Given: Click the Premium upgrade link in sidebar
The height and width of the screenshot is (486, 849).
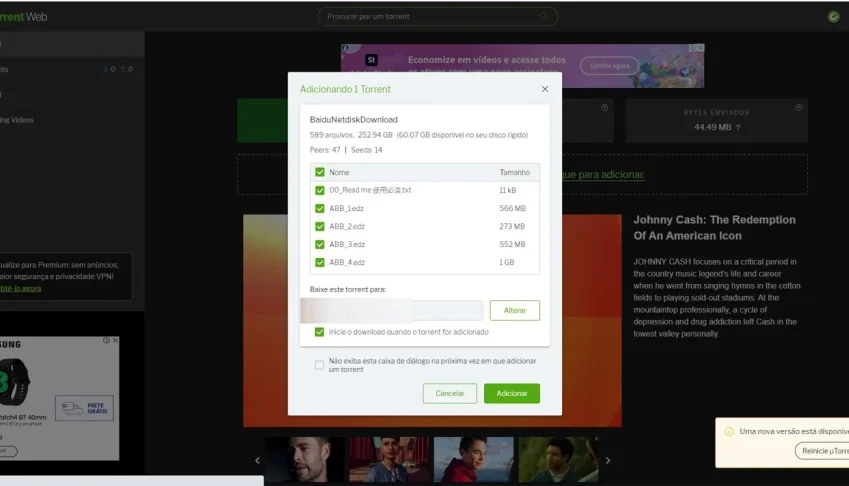Looking at the screenshot, I should click(21, 288).
